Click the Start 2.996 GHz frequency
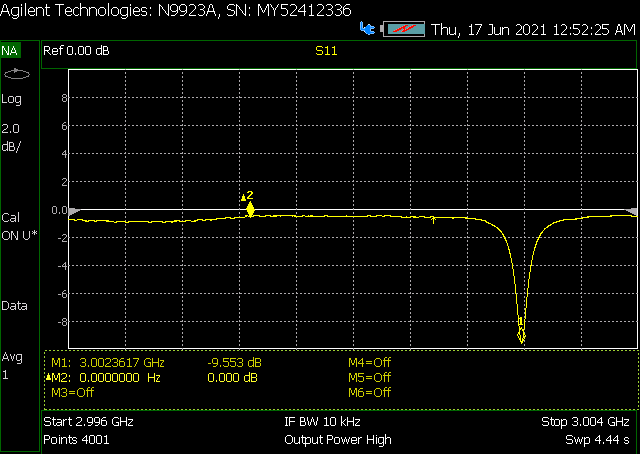This screenshot has height=454, width=640. pyautogui.click(x=88, y=422)
